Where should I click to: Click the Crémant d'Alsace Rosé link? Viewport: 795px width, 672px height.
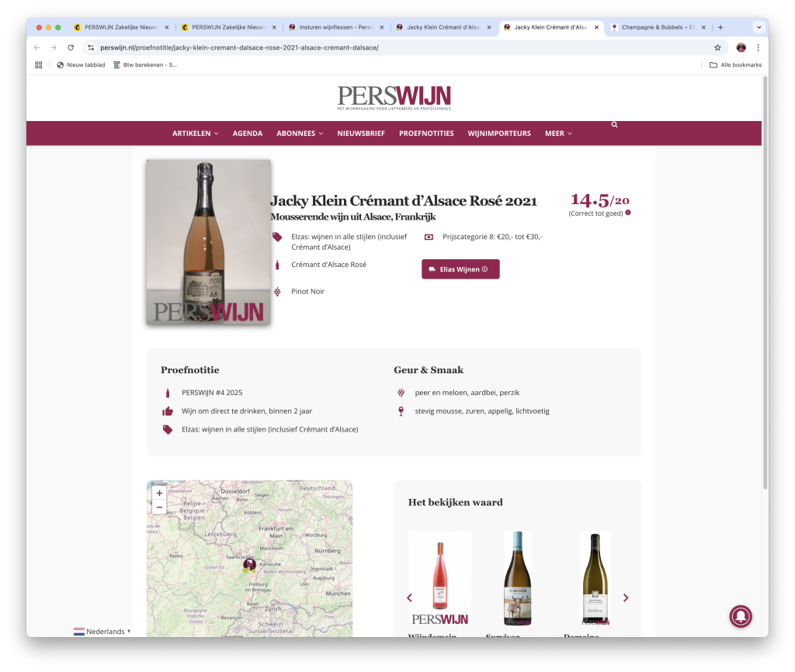tap(328, 265)
